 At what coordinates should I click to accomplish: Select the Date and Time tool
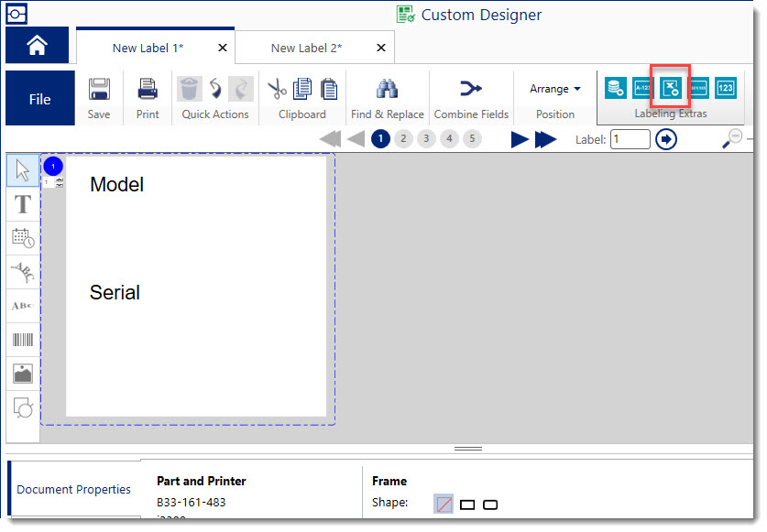coord(23,238)
